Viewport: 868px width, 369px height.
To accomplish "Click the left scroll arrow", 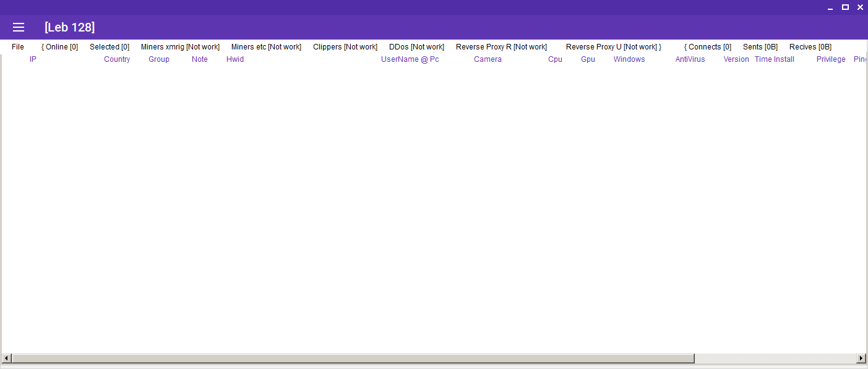I will 6,358.
